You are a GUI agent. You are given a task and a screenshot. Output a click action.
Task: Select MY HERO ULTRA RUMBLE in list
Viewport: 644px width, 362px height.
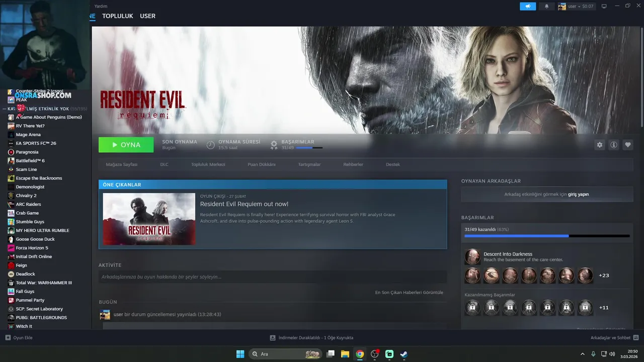pyautogui.click(x=42, y=230)
